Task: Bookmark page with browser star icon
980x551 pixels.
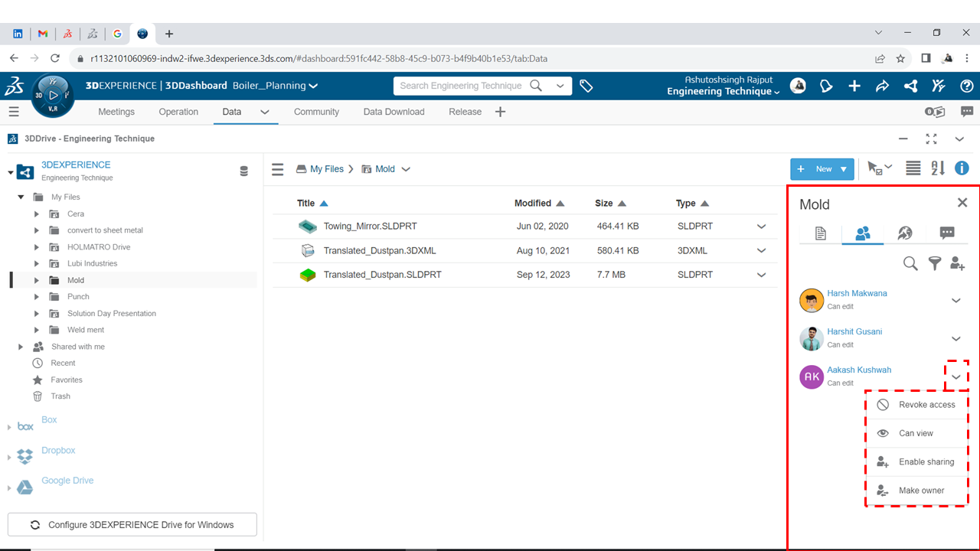Action: 900,58
